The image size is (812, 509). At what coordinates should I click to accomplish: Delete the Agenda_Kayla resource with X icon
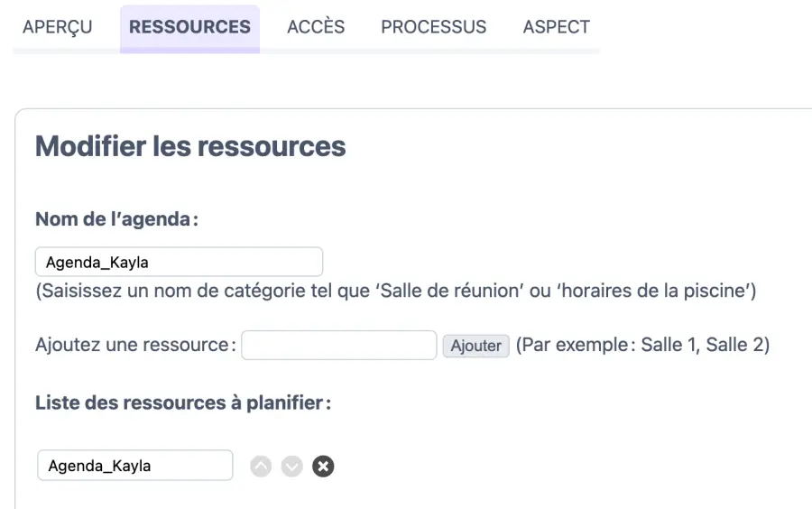(x=323, y=467)
